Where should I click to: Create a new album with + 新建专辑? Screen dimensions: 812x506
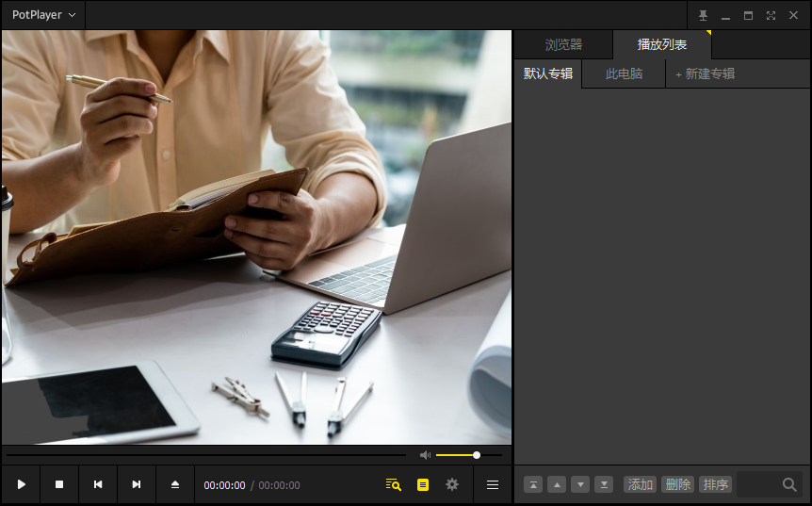tap(705, 73)
